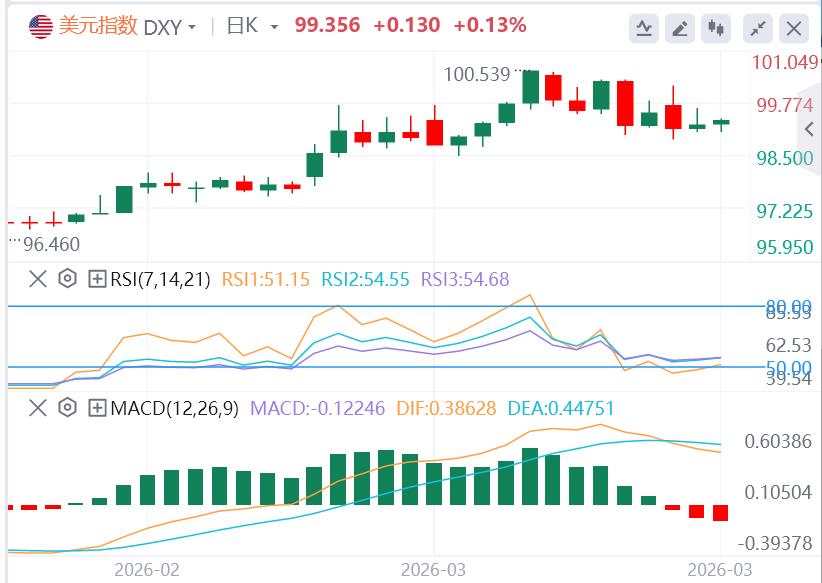Click the 0.60386 MACD axis label
Viewport: 822px width, 583px height.
click(778, 441)
